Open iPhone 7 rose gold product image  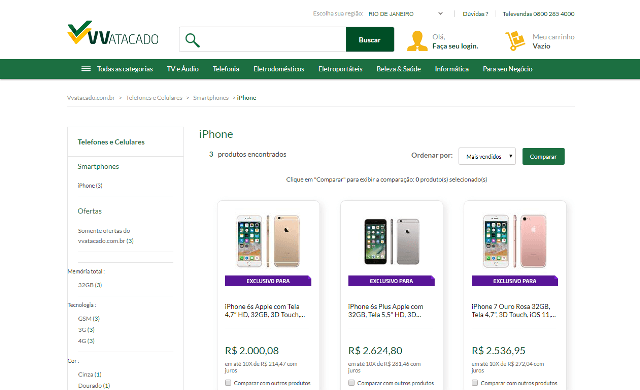point(515,241)
